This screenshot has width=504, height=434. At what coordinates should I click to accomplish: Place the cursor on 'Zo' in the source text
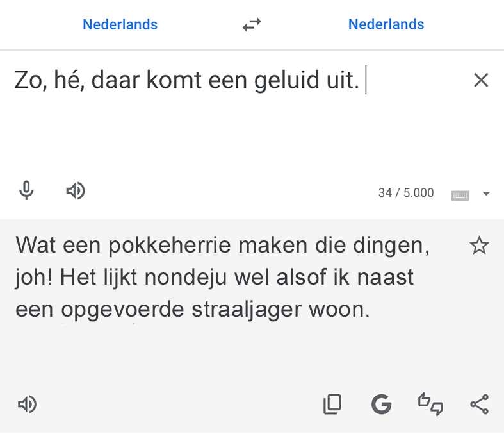click(28, 81)
